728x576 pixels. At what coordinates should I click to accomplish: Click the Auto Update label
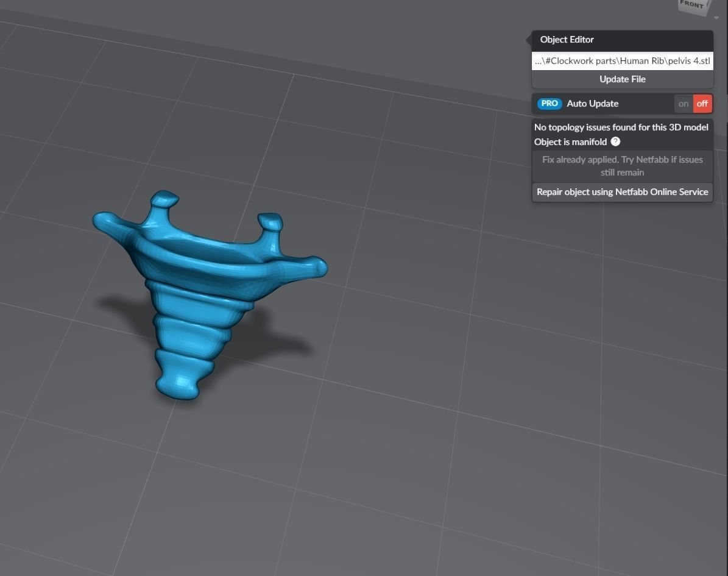pyautogui.click(x=592, y=104)
